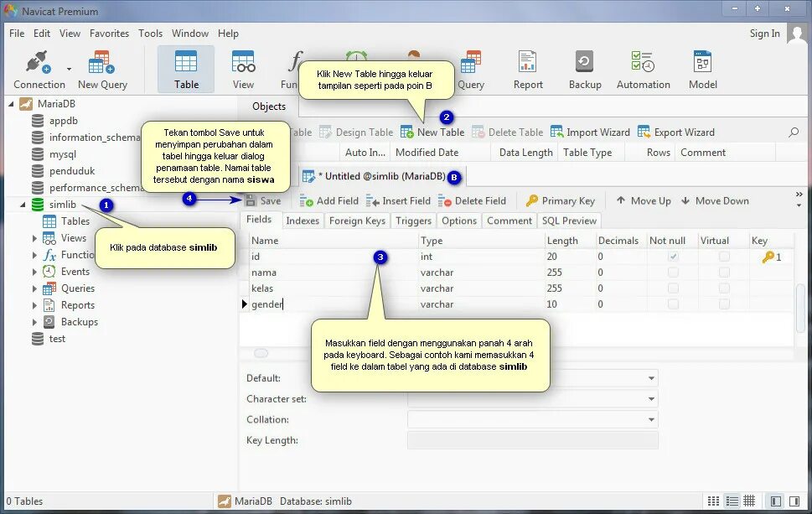Expand the Queries node in the tree
This screenshot has height=514, width=812.
(x=34, y=288)
